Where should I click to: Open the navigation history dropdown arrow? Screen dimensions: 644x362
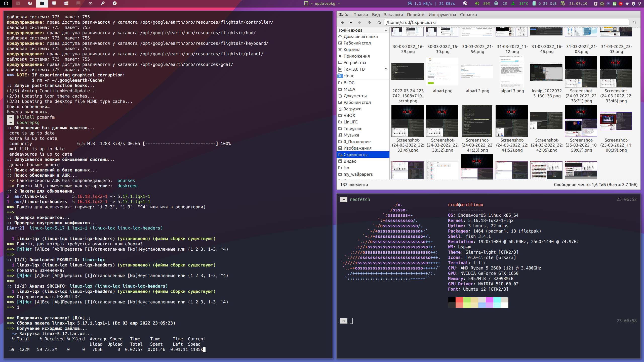tap(351, 22)
